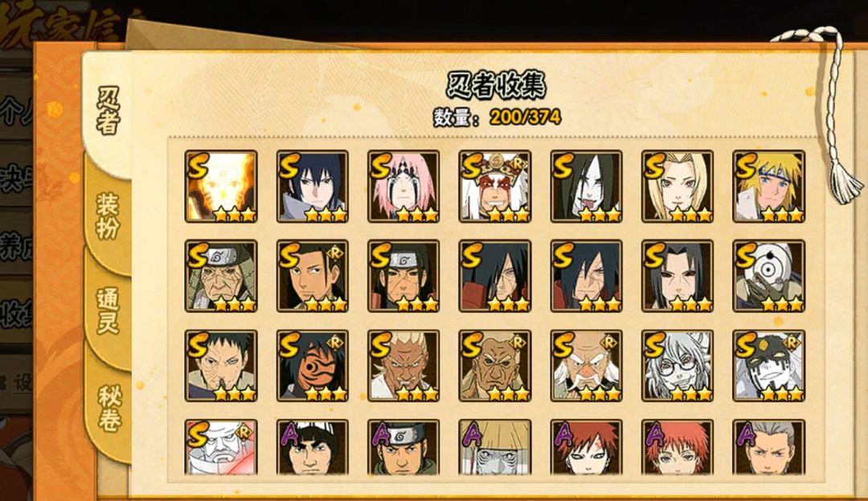
Task: Open the pink-haired Sakura ninja card
Action: [x=403, y=186]
